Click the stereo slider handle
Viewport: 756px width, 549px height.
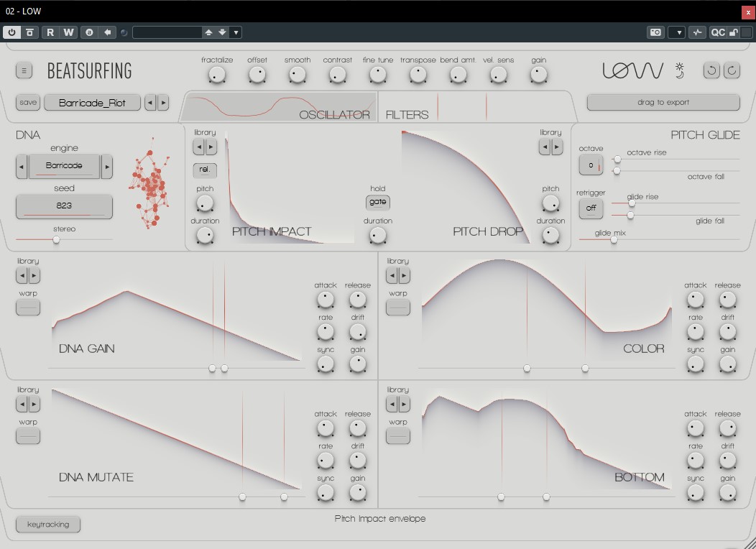pyautogui.click(x=56, y=239)
